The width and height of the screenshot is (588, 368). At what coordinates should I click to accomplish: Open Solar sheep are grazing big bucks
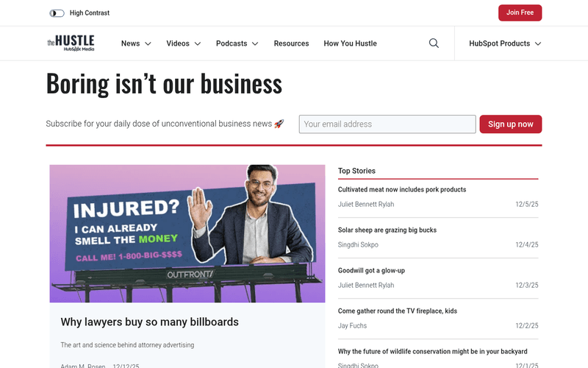coord(387,230)
